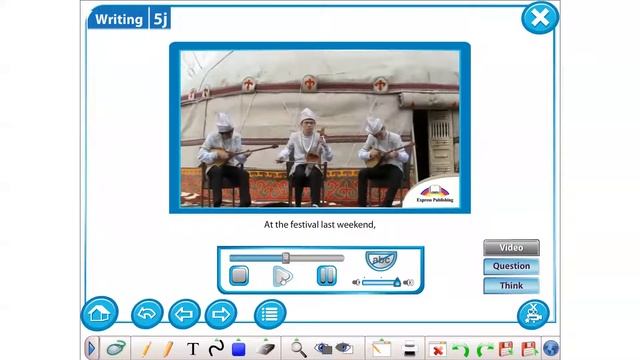The image size is (640, 360).
Task: Undo with the left green arrow
Action: click(x=461, y=350)
